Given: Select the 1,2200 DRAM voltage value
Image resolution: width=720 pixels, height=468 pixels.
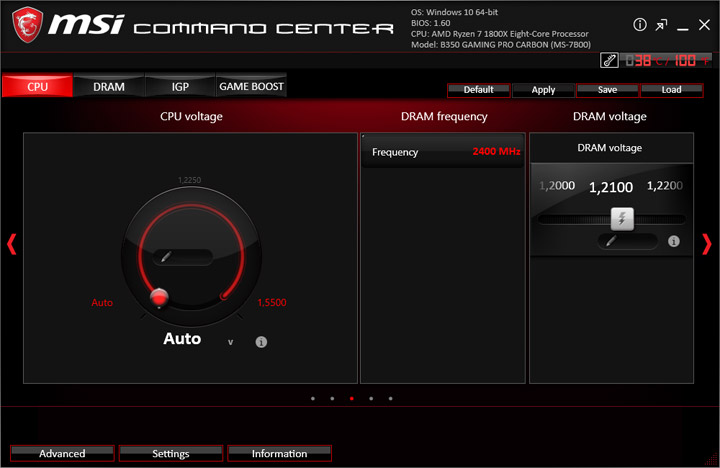Looking at the screenshot, I should pyautogui.click(x=664, y=186).
